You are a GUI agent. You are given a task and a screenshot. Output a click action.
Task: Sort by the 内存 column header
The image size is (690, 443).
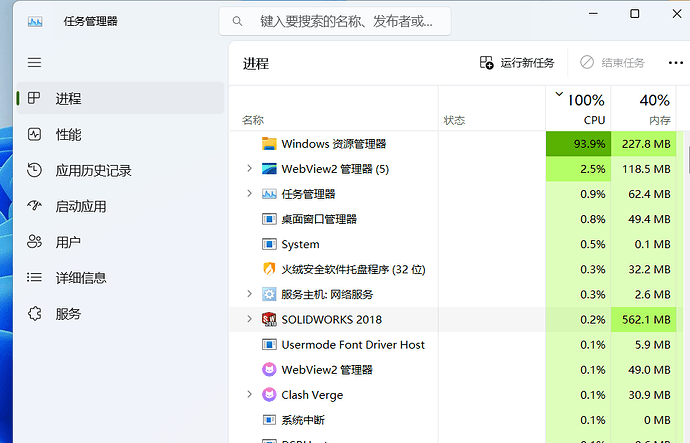click(643, 108)
